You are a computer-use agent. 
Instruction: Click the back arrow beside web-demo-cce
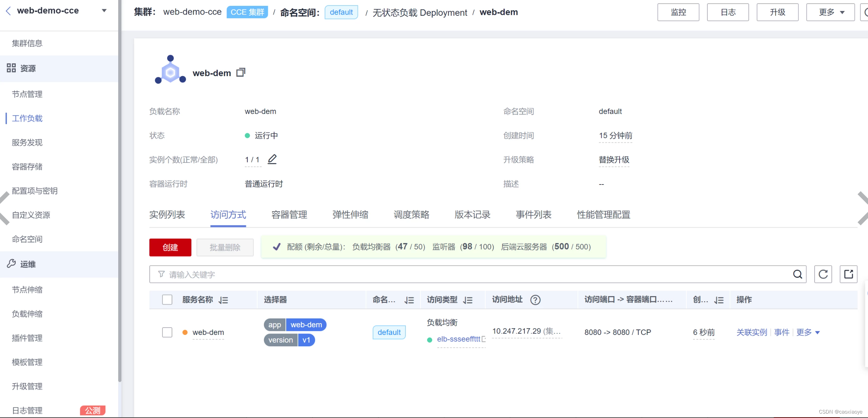(8, 11)
